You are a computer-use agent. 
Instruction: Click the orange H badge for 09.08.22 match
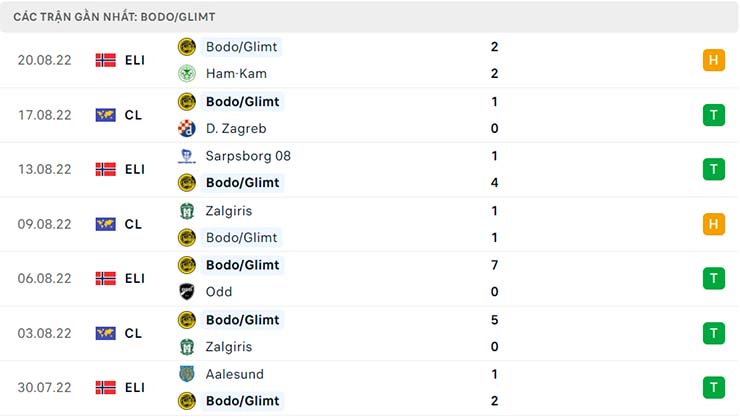click(x=713, y=224)
